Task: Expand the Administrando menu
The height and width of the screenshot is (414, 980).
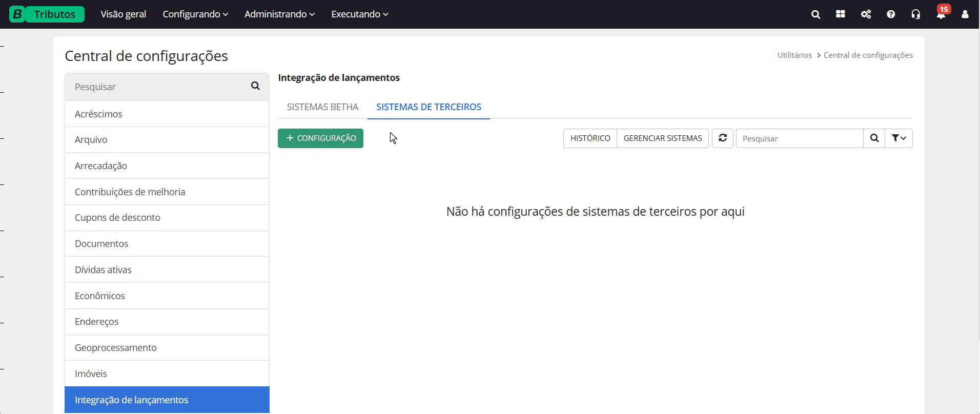Action: coord(279,14)
